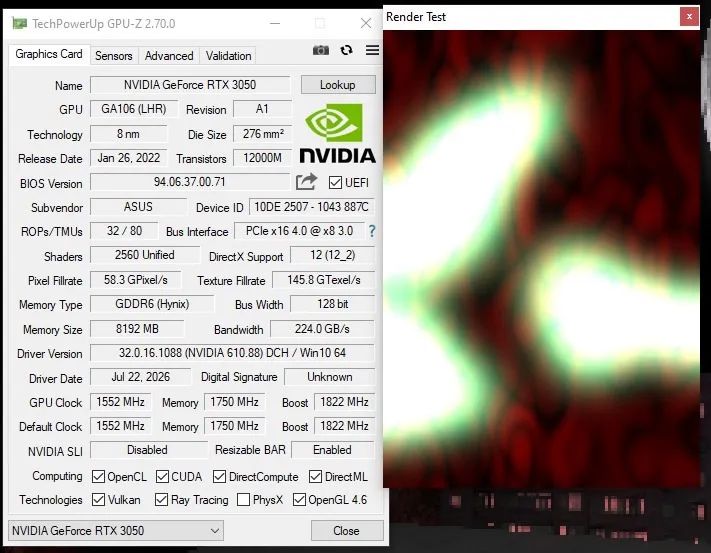Click the Revision value A1
711x553 pixels.
tap(262, 109)
